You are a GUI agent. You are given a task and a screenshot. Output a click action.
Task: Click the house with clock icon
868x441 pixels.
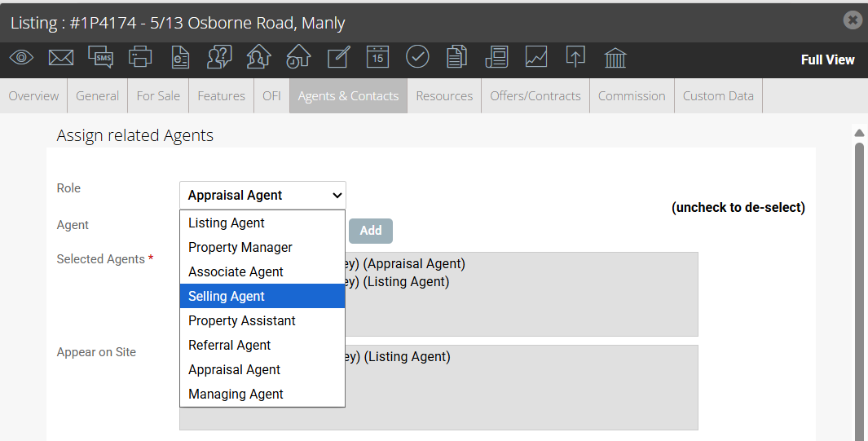click(298, 57)
